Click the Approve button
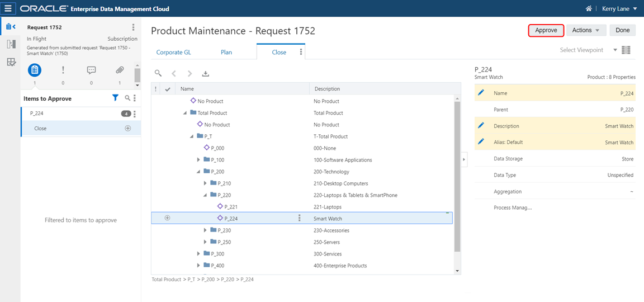Screen dimensions: 644x302 pos(546,30)
